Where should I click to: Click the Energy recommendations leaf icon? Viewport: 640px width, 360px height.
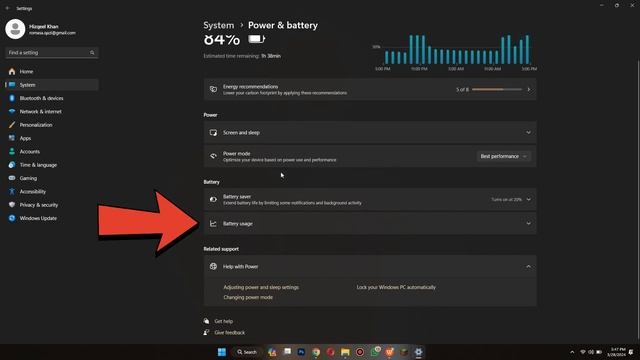[x=213, y=89]
